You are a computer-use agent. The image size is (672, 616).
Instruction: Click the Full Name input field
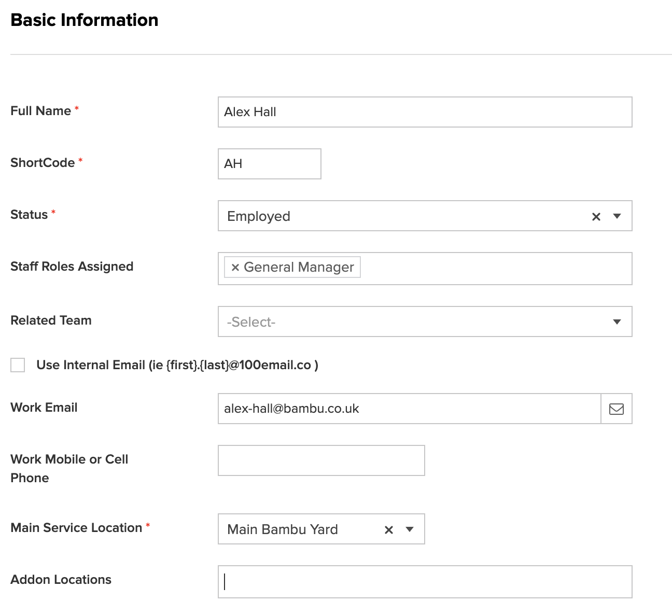[425, 112]
